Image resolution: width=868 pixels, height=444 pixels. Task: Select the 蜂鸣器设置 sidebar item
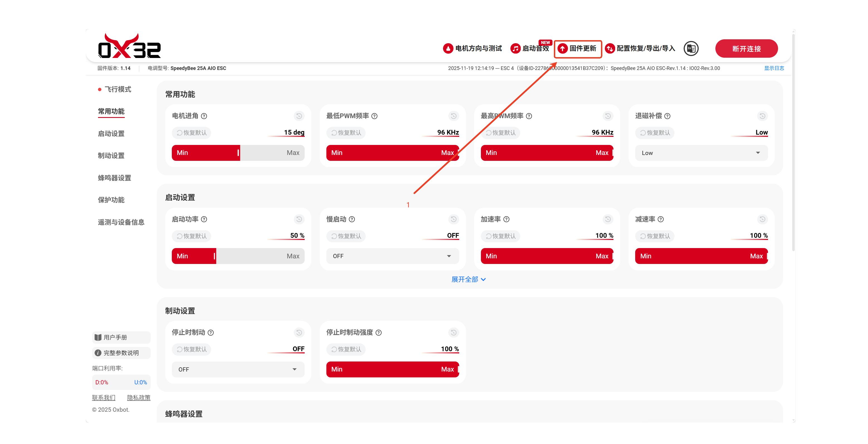[114, 178]
